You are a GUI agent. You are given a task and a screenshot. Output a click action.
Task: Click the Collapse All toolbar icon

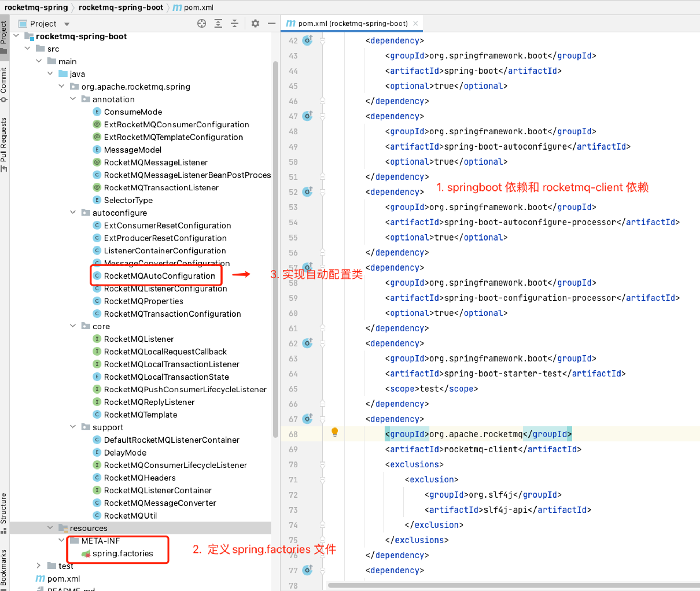(x=234, y=23)
